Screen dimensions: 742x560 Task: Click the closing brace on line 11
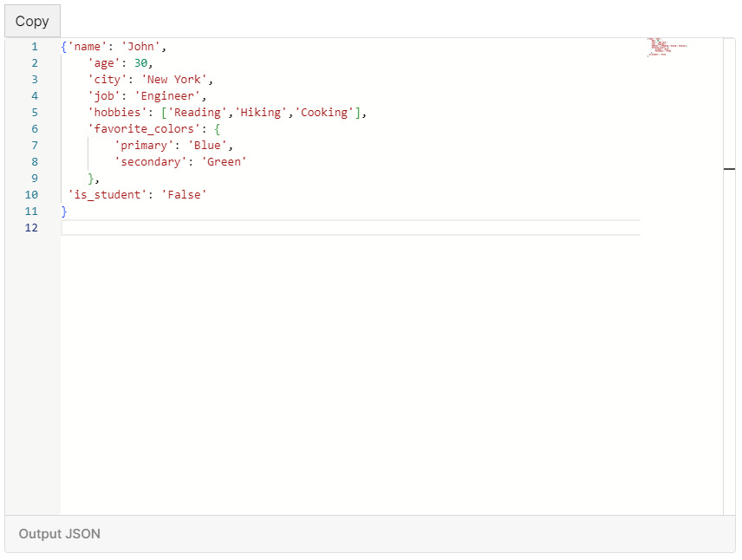click(x=63, y=211)
